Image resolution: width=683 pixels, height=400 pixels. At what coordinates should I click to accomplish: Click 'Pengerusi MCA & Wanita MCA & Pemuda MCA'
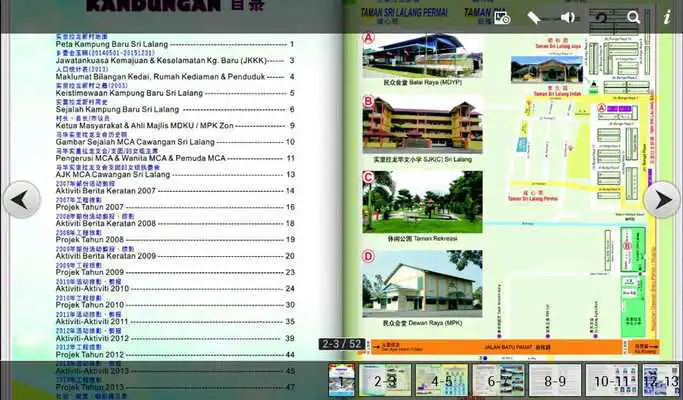[141, 158]
